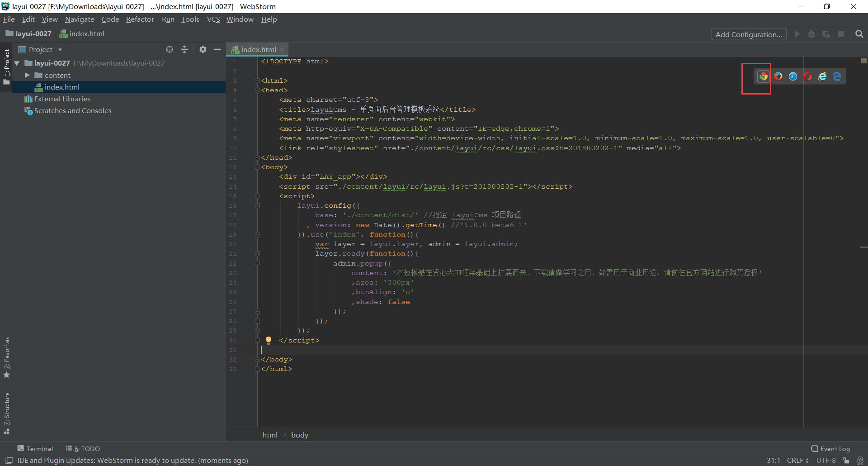Click the locate current file icon
This screenshot has width=868, height=466.
(170, 49)
